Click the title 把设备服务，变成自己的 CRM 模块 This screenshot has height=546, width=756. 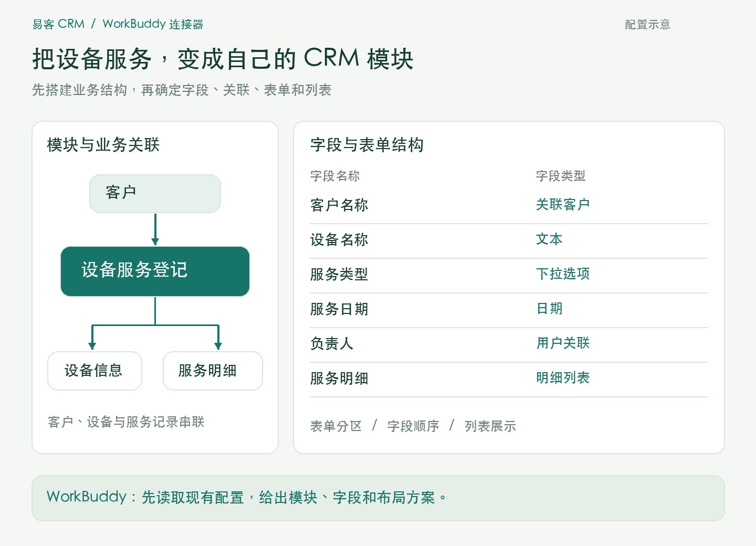tap(223, 58)
